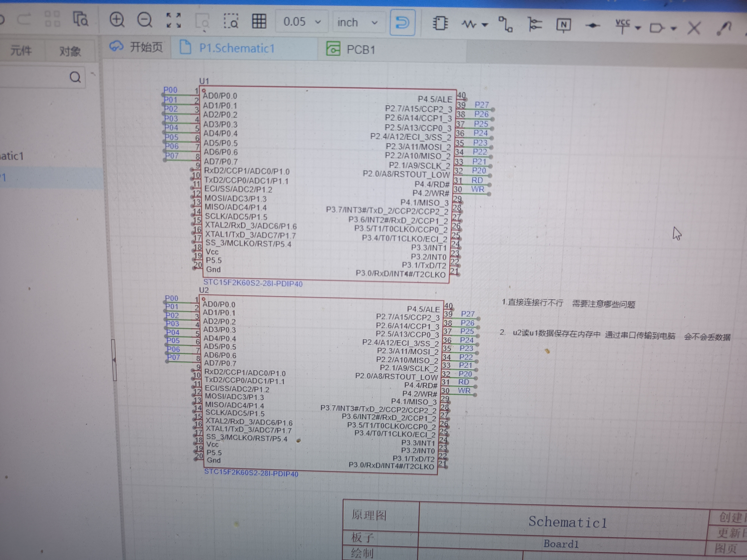Click the net port flag icon
The height and width of the screenshot is (560, 747).
[657, 28]
